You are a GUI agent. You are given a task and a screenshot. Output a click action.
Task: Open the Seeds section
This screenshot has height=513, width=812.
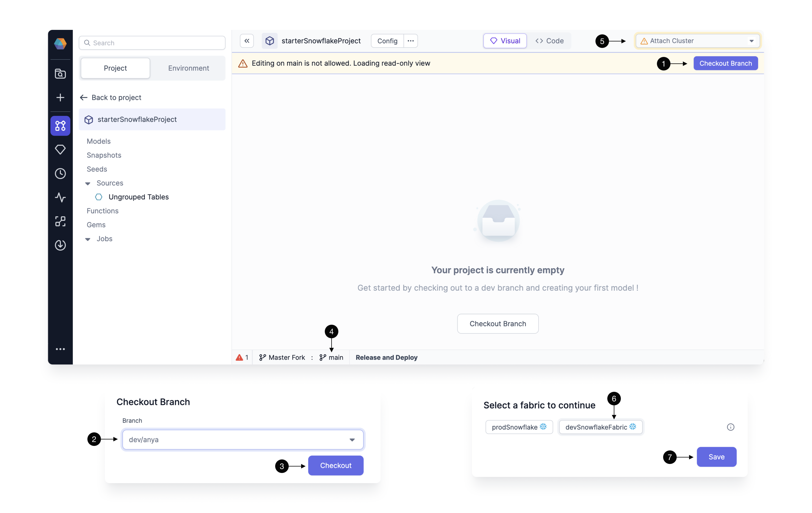click(97, 169)
